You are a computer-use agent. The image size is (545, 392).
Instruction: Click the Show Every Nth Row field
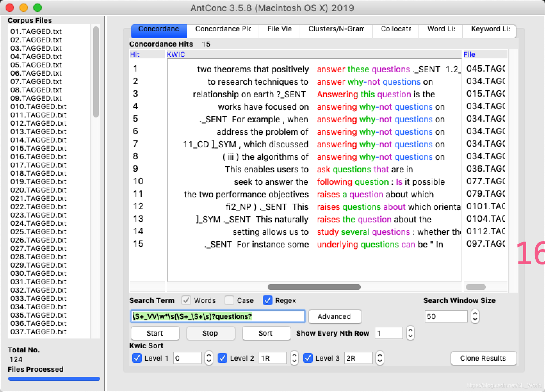coord(389,333)
